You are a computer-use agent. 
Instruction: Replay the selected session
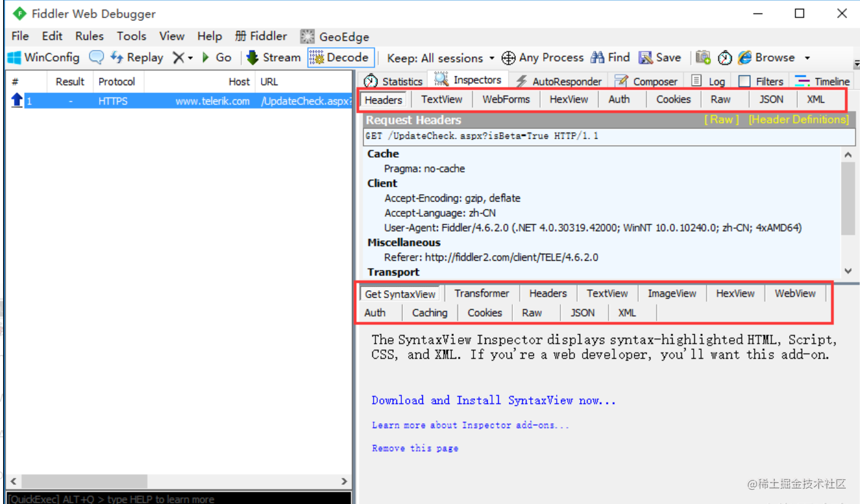(137, 58)
